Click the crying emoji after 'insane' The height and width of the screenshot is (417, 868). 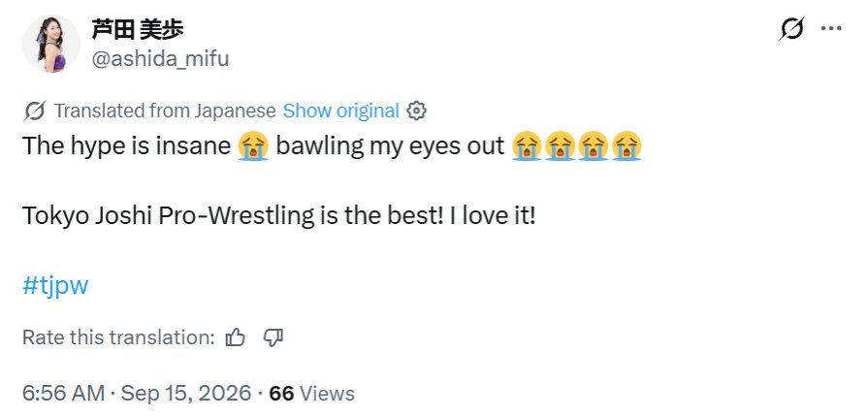point(253,146)
